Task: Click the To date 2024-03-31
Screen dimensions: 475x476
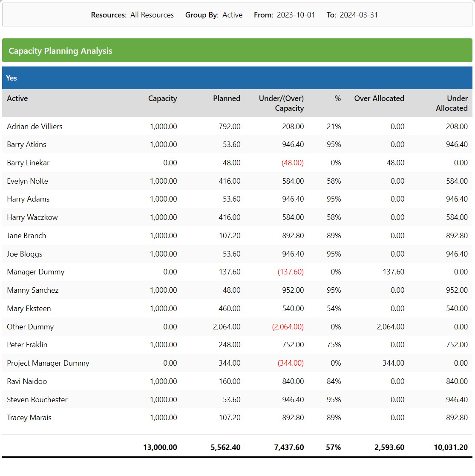Action: pyautogui.click(x=359, y=15)
